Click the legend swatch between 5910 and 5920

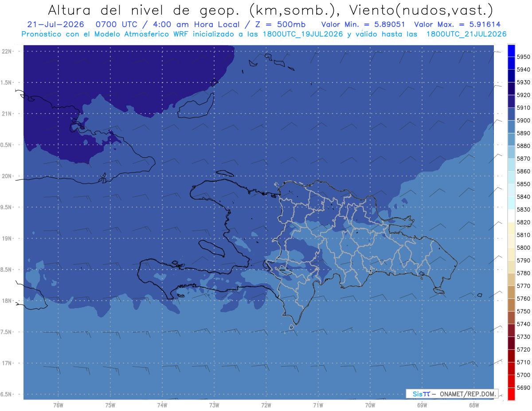[511, 101]
